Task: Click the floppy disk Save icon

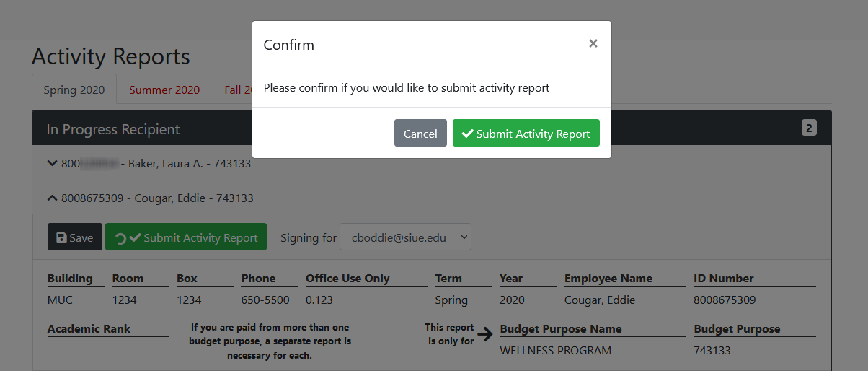Action: pos(61,238)
